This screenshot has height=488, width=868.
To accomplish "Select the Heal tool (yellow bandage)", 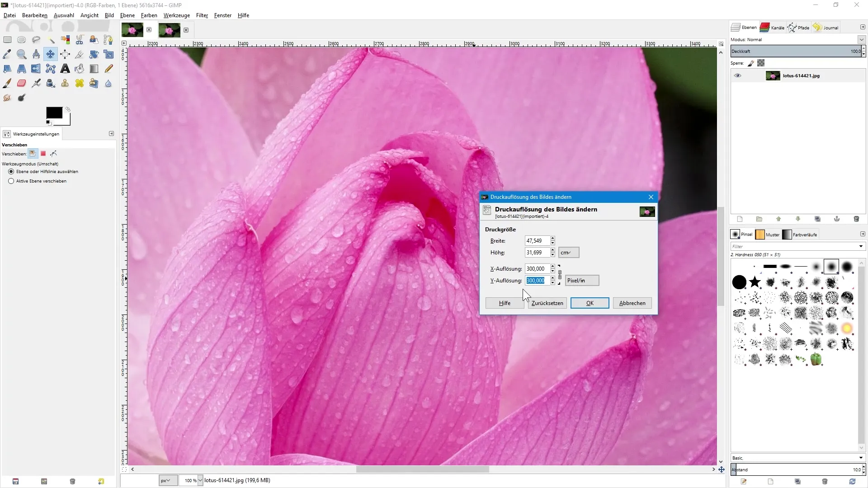I will [80, 83].
